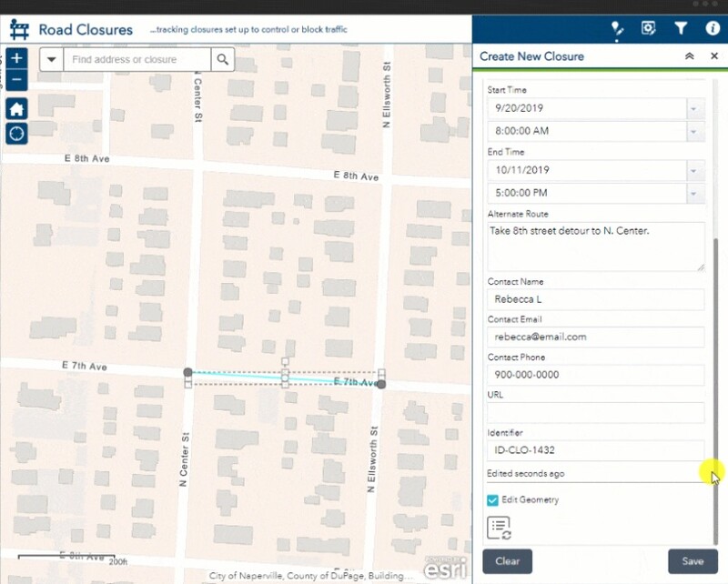This screenshot has width=728, height=584.
Task: Click the search magnifier icon
Action: pos(222,60)
